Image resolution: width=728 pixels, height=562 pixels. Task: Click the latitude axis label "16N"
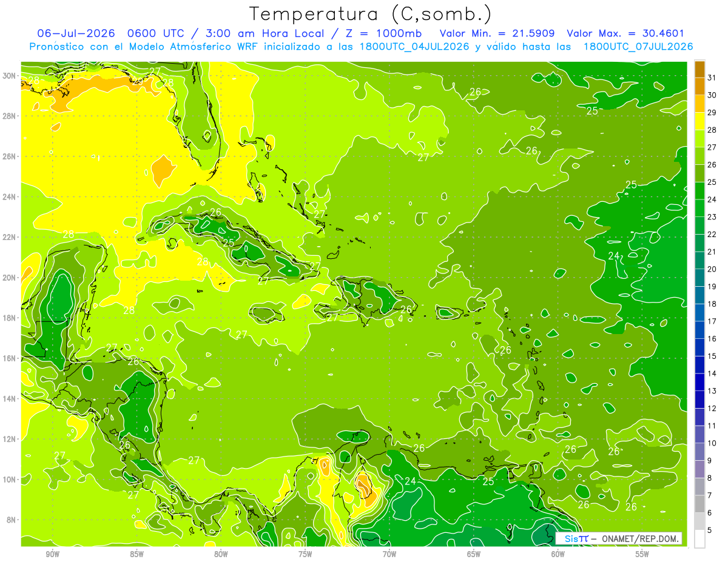[10, 358]
